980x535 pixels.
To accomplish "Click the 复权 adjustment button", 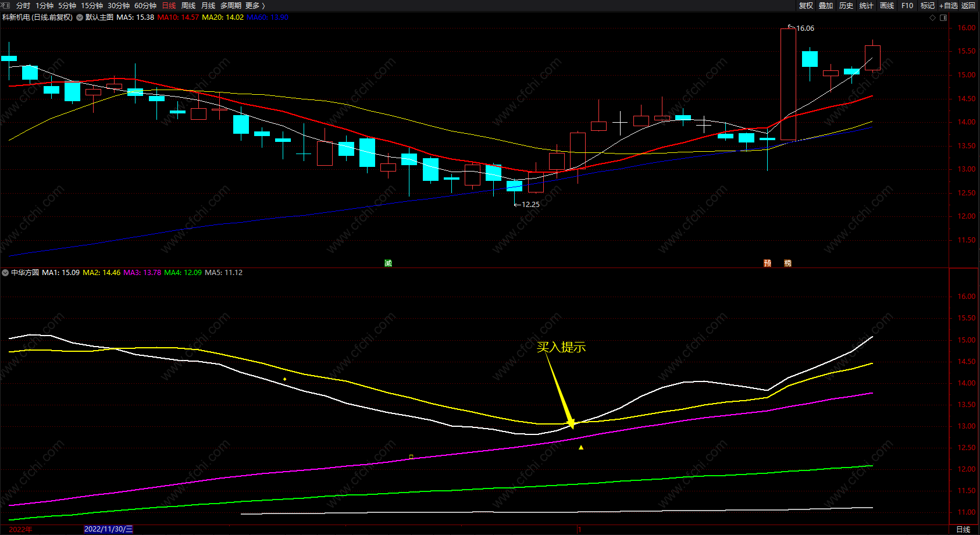I will point(806,6).
